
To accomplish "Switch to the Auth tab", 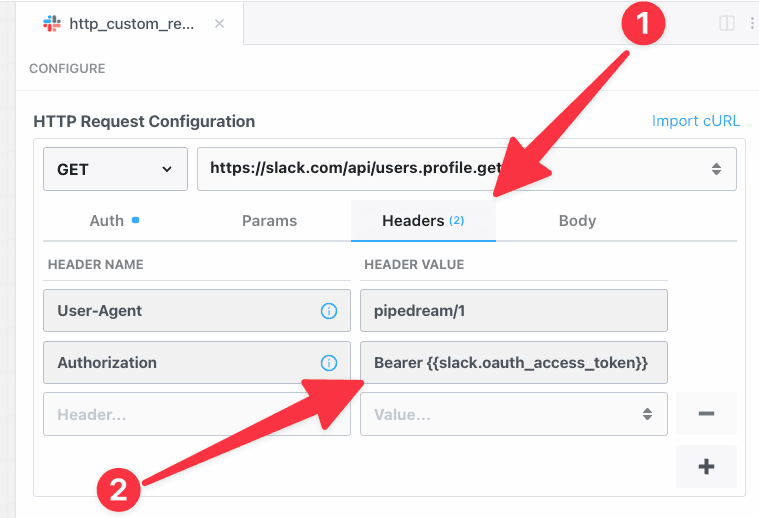I will click(114, 221).
